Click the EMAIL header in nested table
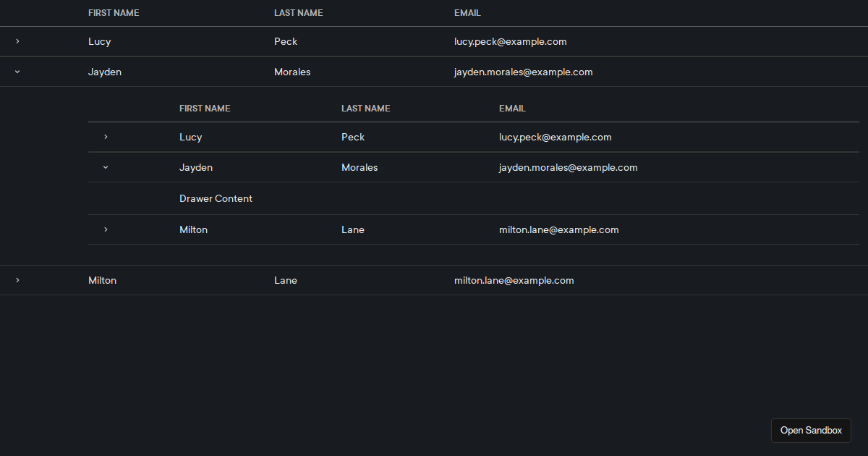Viewport: 868px width, 456px height. (x=512, y=108)
